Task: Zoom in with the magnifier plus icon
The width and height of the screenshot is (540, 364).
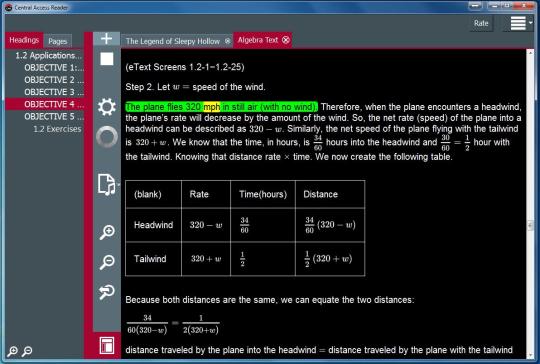Action: 107,232
